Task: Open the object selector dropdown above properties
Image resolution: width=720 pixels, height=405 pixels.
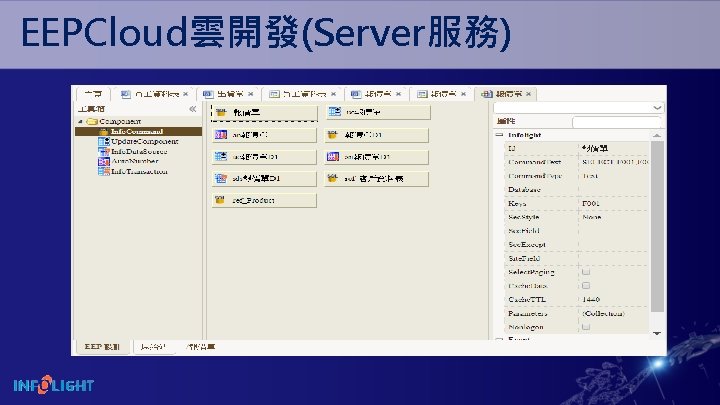Action: point(657,108)
